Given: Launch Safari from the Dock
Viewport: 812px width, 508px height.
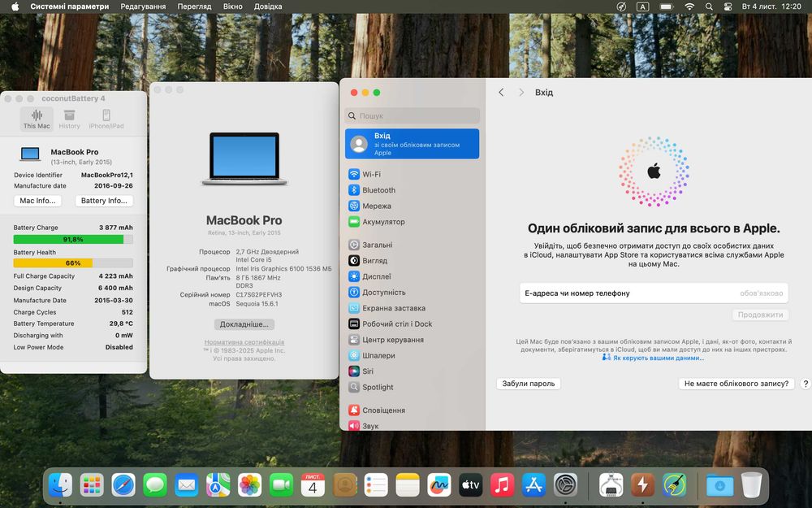Looking at the screenshot, I should (x=123, y=485).
